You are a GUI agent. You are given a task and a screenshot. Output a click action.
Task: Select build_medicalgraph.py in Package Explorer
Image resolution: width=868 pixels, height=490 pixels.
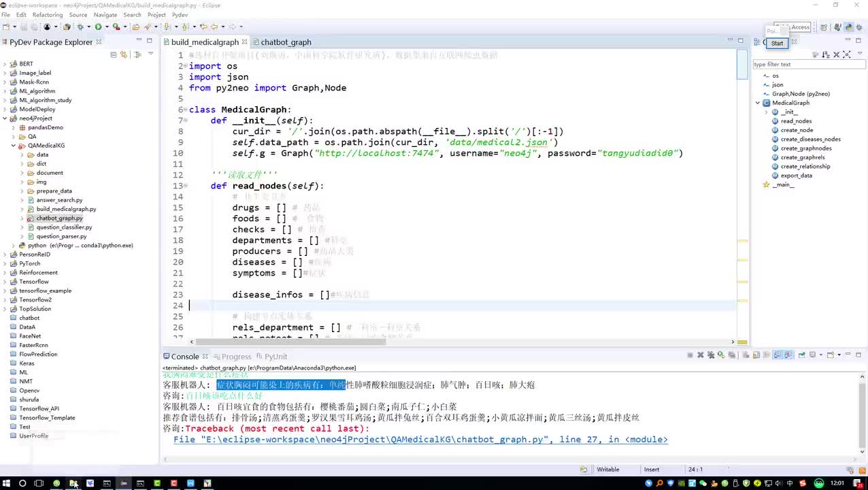[x=66, y=209]
